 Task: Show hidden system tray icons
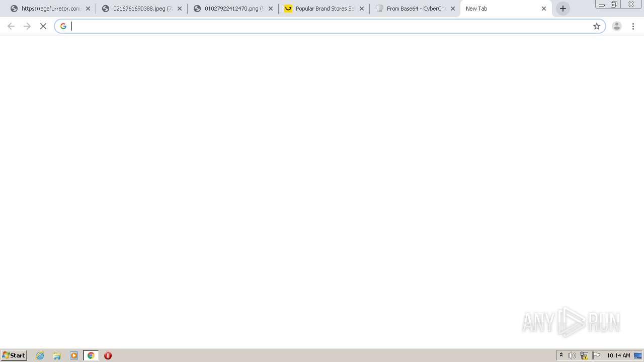click(561, 355)
